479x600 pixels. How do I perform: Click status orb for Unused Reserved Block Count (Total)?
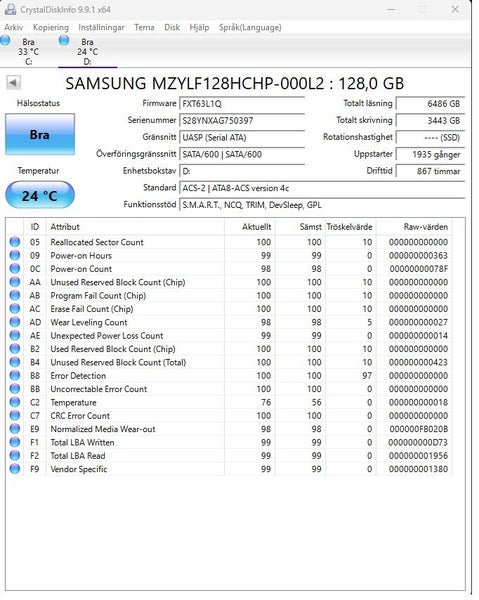click(x=15, y=362)
